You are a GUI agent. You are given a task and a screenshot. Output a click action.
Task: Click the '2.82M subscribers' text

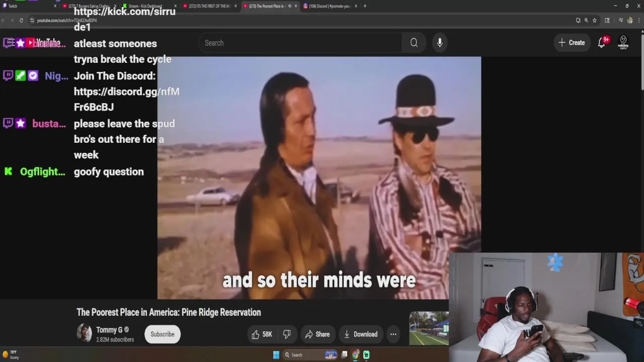click(x=115, y=340)
